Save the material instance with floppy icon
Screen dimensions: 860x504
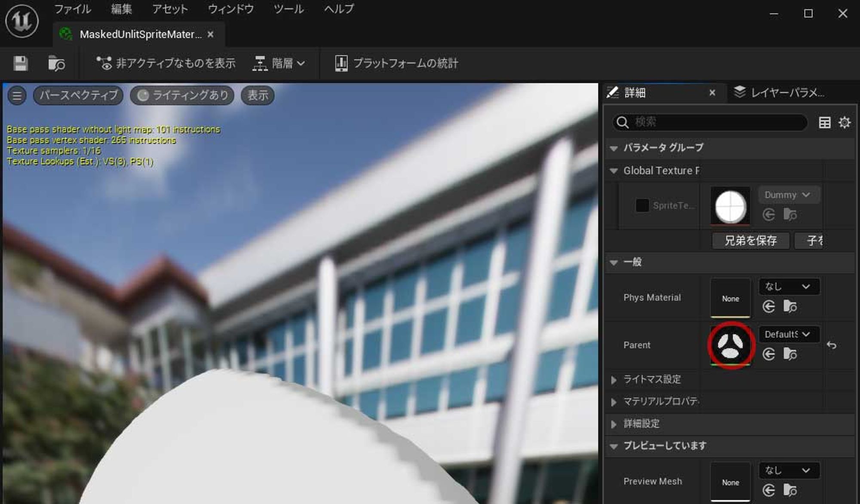pyautogui.click(x=20, y=64)
